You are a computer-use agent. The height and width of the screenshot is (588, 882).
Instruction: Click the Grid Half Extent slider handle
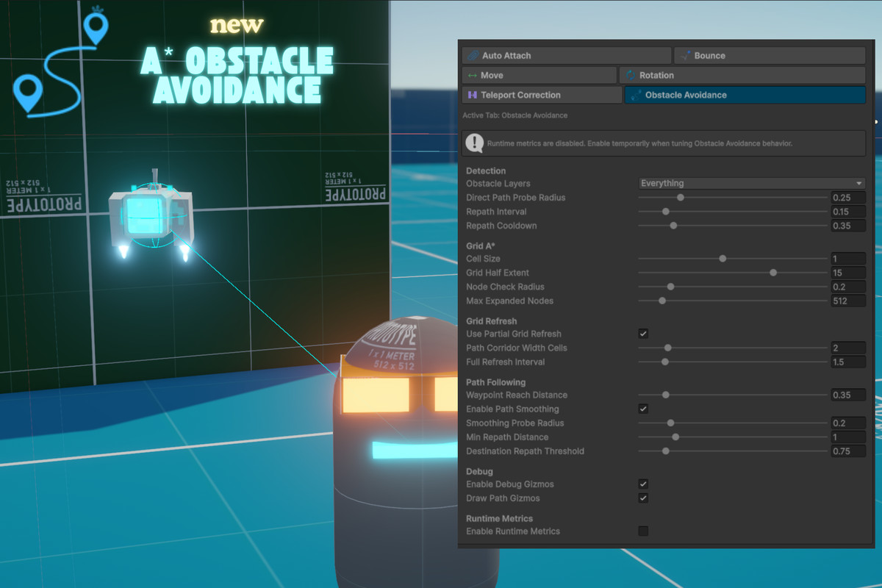pyautogui.click(x=773, y=273)
